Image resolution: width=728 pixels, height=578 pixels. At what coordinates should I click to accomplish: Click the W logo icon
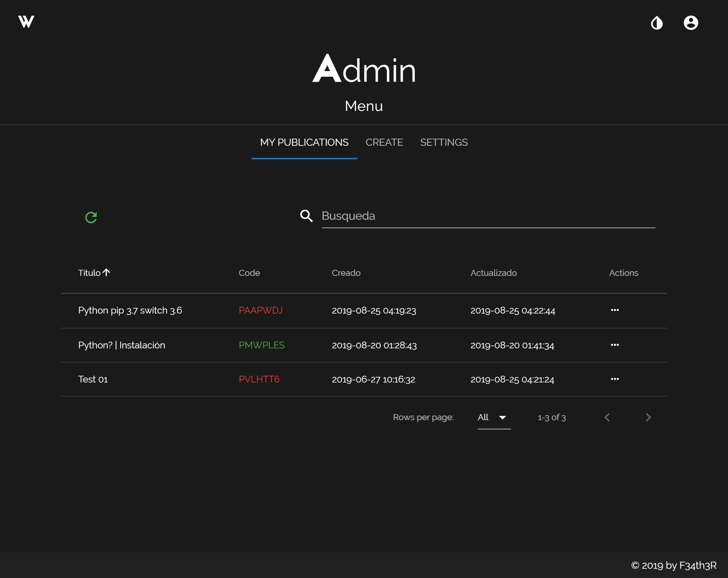[x=26, y=22]
